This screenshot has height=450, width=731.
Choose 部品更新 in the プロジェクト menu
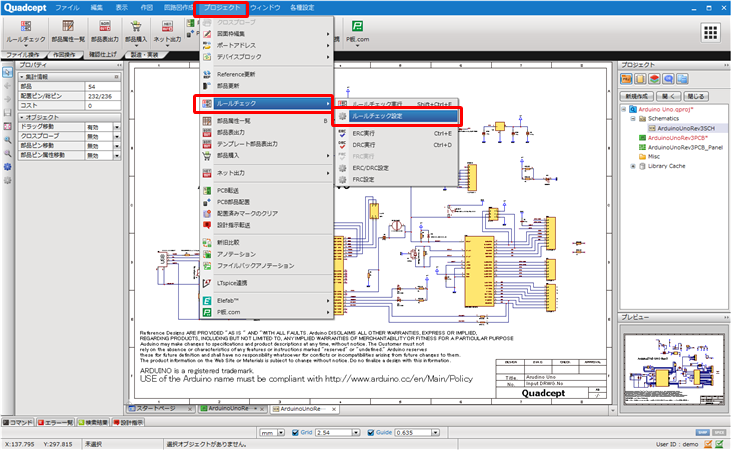coord(266,86)
